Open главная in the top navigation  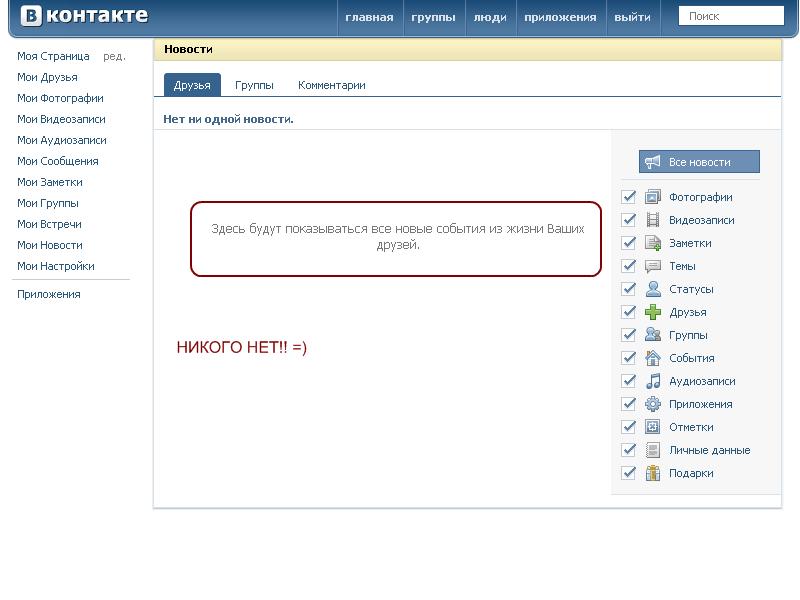click(369, 17)
